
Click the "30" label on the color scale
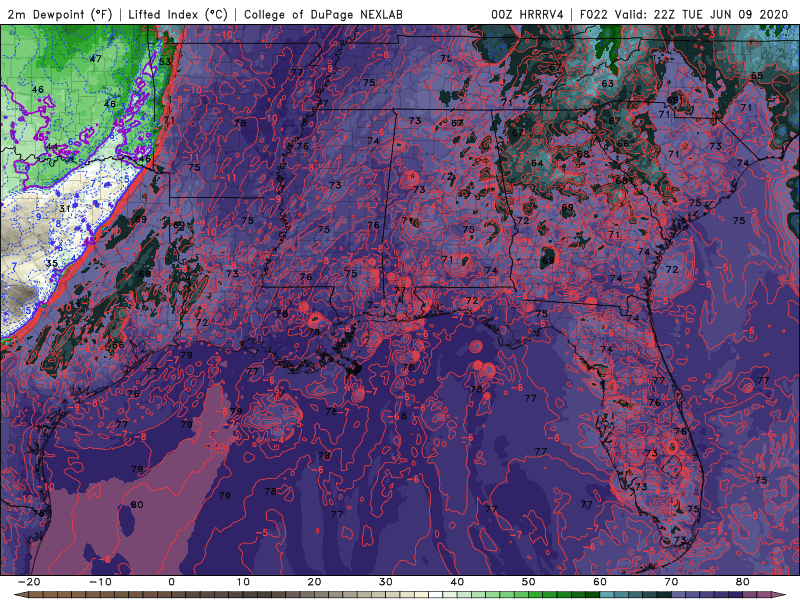[x=386, y=582]
